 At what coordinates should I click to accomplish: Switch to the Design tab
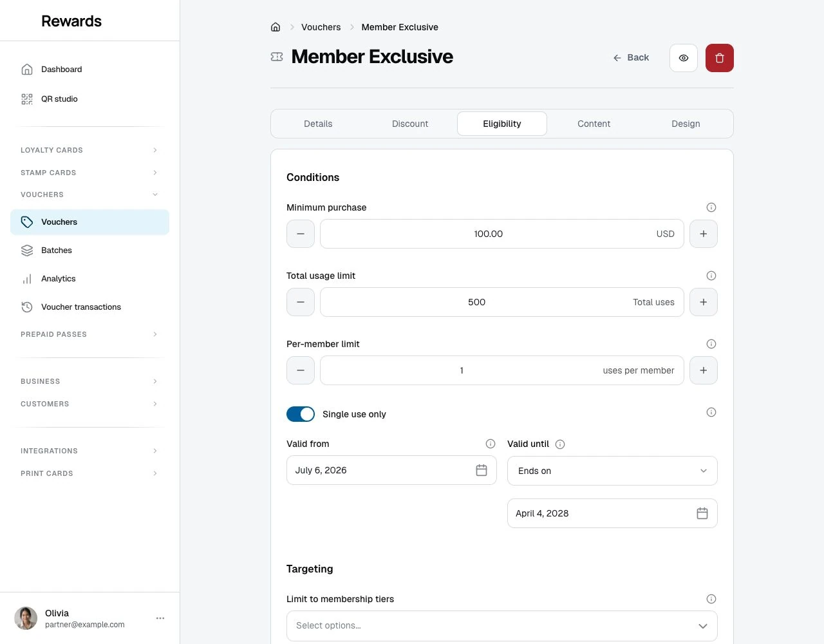[686, 124]
